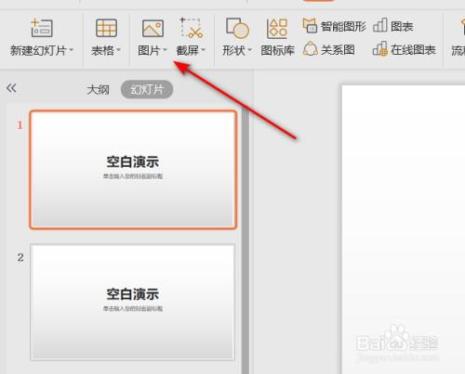Expand the 截屏 dropdown arrow
The height and width of the screenshot is (374, 465).
coord(203,51)
